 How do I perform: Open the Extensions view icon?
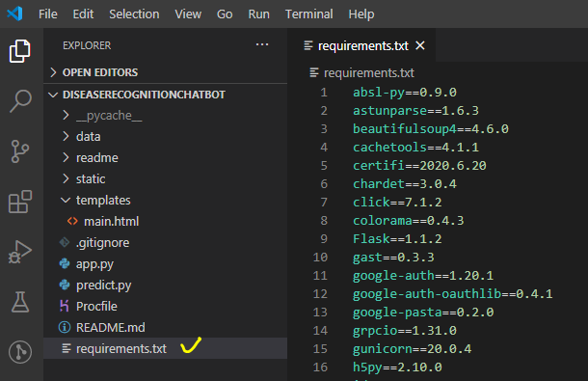click(20, 202)
